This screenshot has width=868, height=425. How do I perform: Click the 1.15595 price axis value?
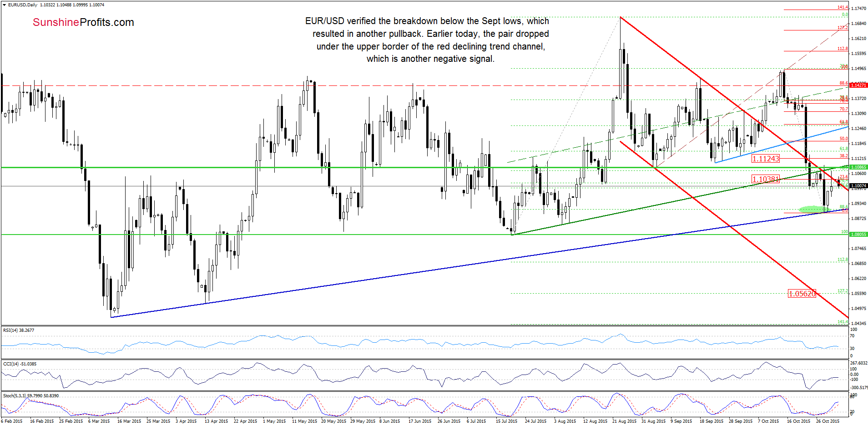pyautogui.click(x=858, y=53)
